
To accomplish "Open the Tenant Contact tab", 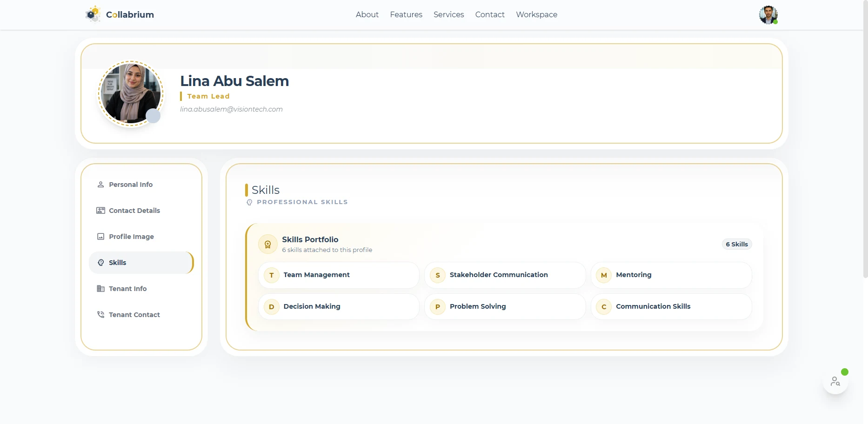I will (x=141, y=315).
